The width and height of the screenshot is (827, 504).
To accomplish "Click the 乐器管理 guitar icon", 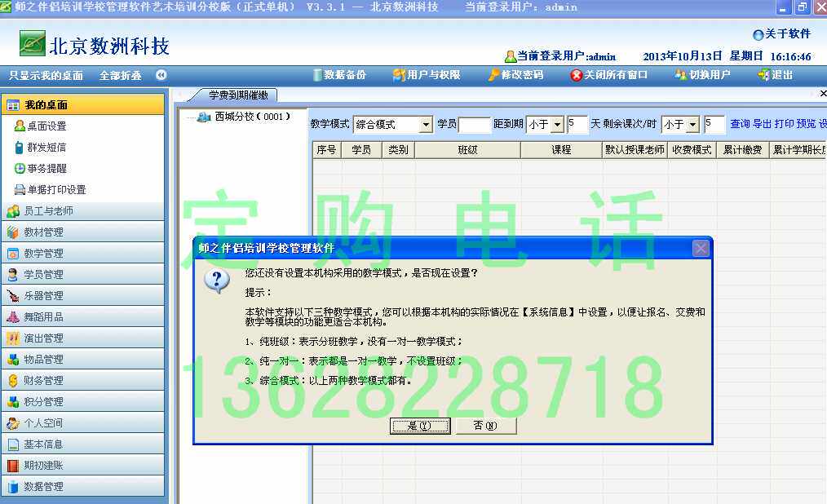I will click(x=13, y=296).
